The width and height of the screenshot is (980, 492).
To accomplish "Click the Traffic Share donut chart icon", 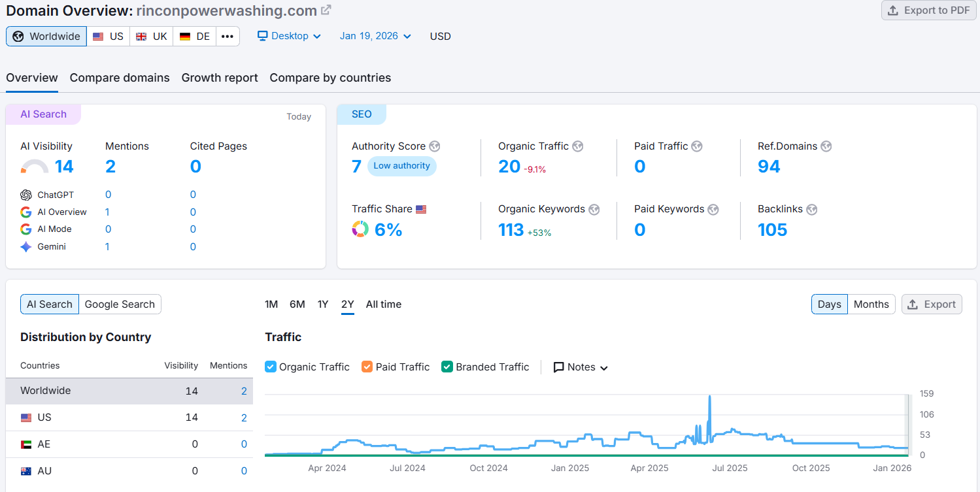I will coord(360,229).
